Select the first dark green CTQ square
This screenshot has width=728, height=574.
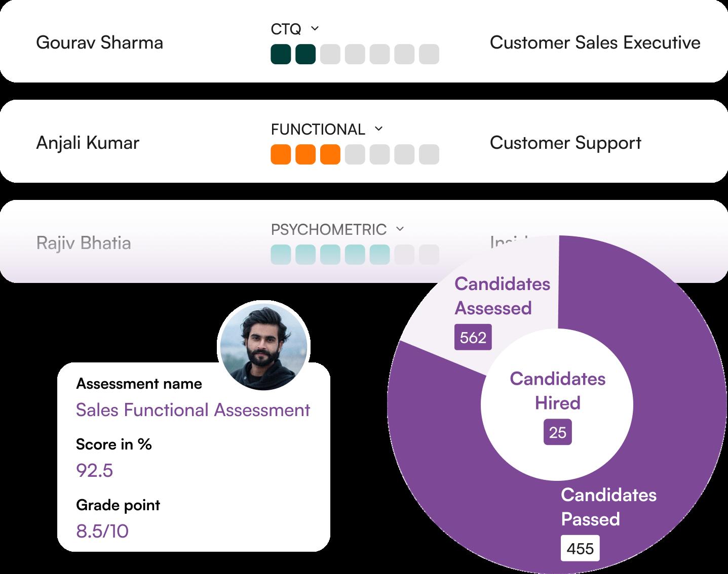click(281, 55)
